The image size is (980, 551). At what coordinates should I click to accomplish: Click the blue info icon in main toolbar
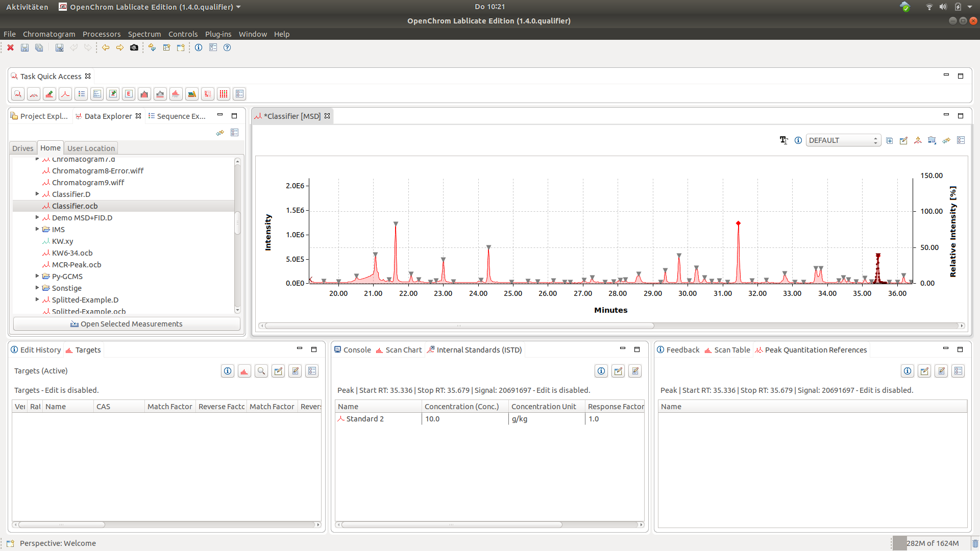click(x=199, y=47)
